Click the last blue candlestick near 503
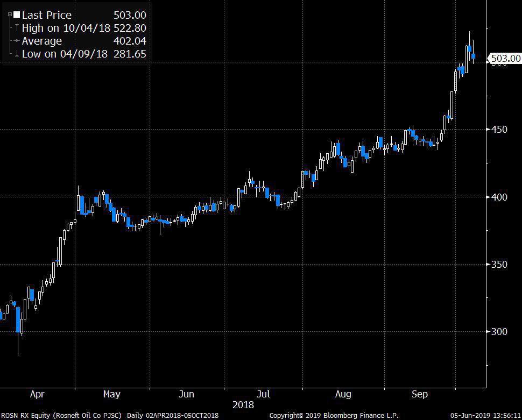The width and height of the screenshot is (522, 420). pos(474,56)
